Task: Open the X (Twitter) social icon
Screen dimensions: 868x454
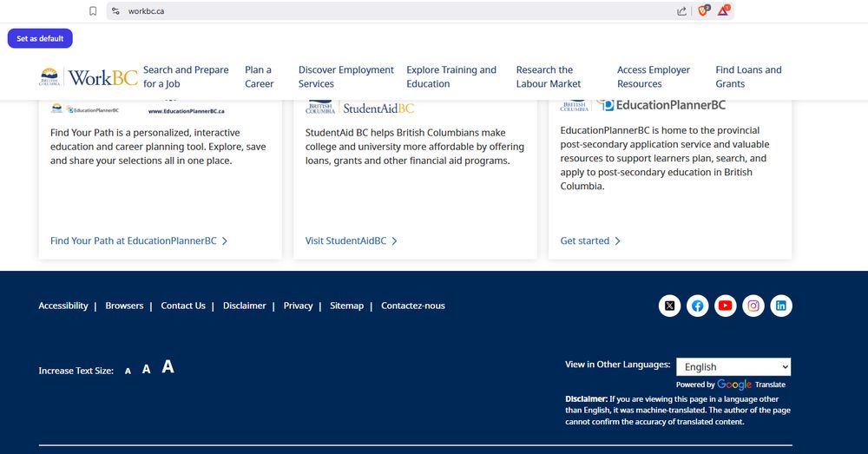Action: click(669, 306)
